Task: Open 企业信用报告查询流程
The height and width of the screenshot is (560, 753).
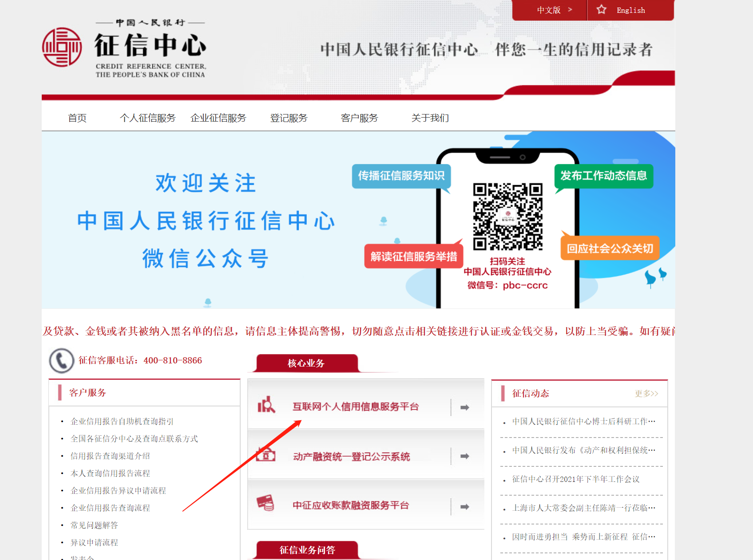Action: 110,508
